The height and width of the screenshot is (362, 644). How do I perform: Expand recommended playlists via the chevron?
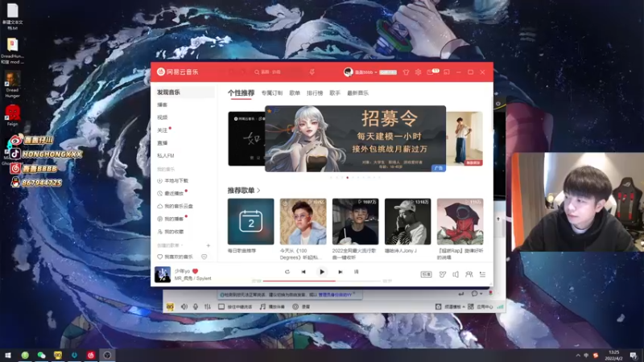258,191
